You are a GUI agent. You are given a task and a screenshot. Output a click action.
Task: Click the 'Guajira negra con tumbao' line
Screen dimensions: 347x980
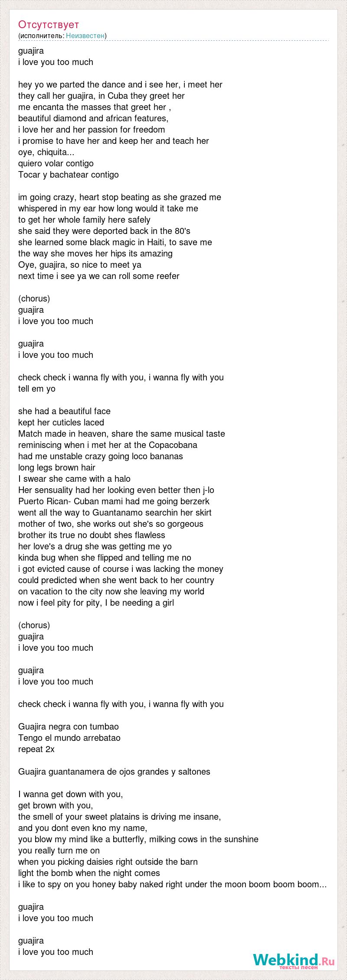[69, 727]
